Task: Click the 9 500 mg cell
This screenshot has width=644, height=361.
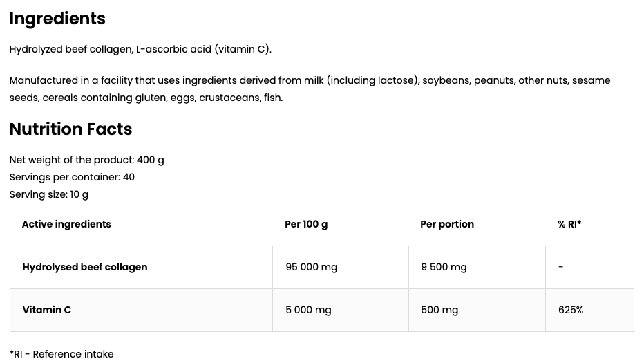Action: (444, 267)
